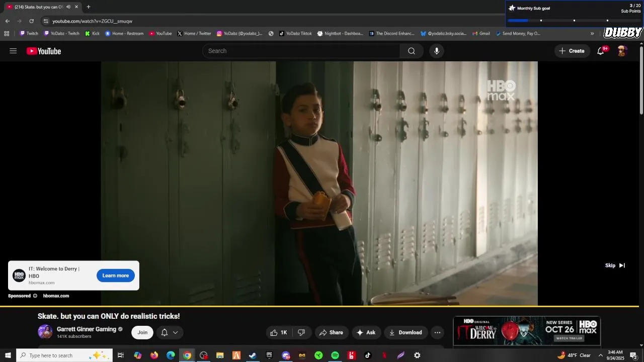Open YouTube notifications bell
644x362 pixels.
pos(601,51)
